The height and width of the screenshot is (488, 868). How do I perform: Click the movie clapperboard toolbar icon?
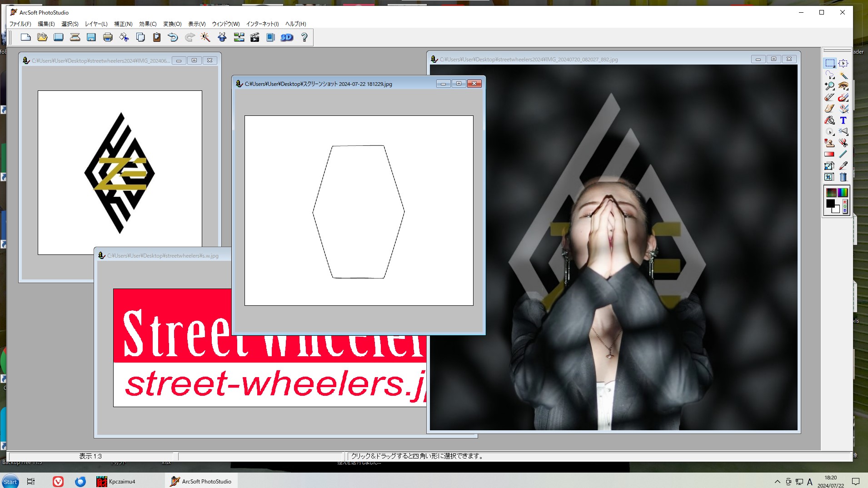(x=255, y=37)
